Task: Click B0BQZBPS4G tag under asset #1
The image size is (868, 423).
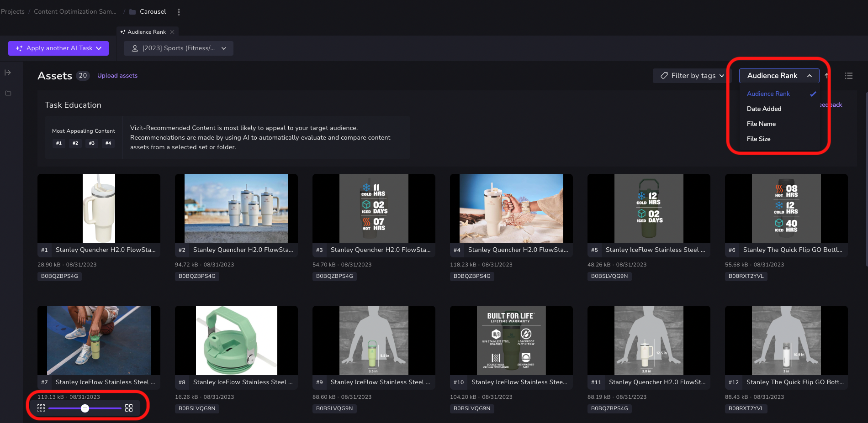Action: click(59, 276)
